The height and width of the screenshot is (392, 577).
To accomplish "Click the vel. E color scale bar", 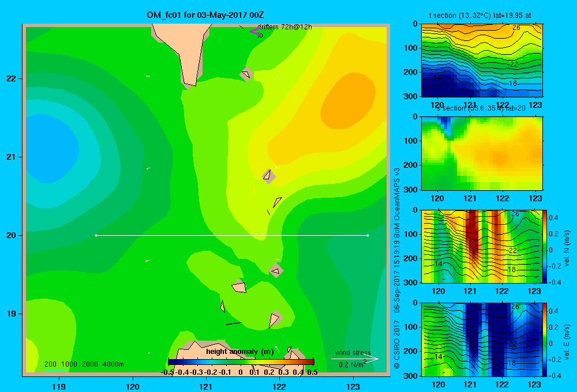I will (x=545, y=340).
